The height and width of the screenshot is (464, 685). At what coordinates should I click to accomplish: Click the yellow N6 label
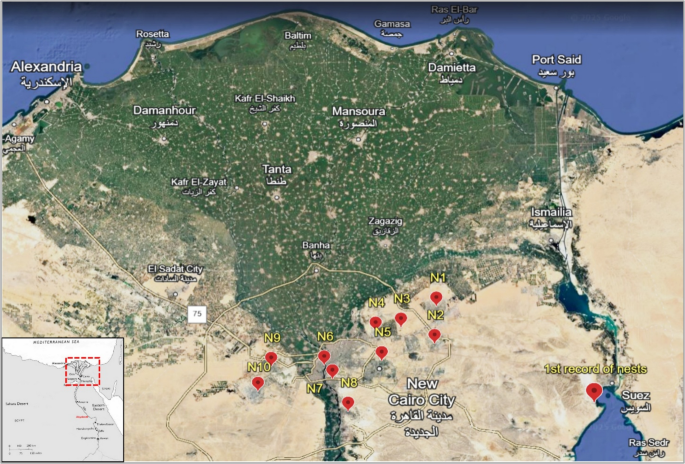(325, 336)
